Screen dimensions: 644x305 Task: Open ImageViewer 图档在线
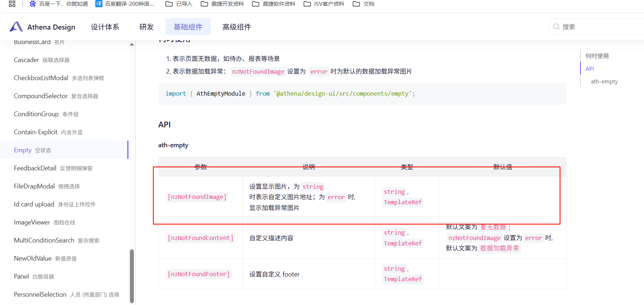[x=44, y=222]
